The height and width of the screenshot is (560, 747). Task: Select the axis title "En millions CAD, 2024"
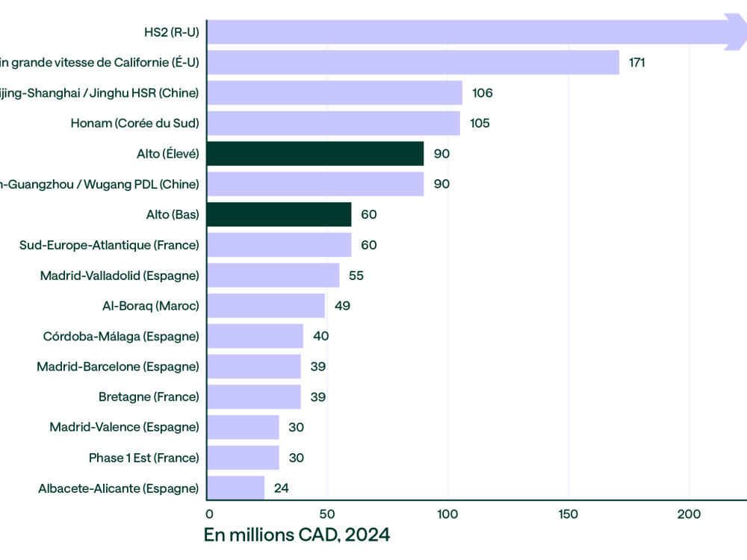click(297, 535)
